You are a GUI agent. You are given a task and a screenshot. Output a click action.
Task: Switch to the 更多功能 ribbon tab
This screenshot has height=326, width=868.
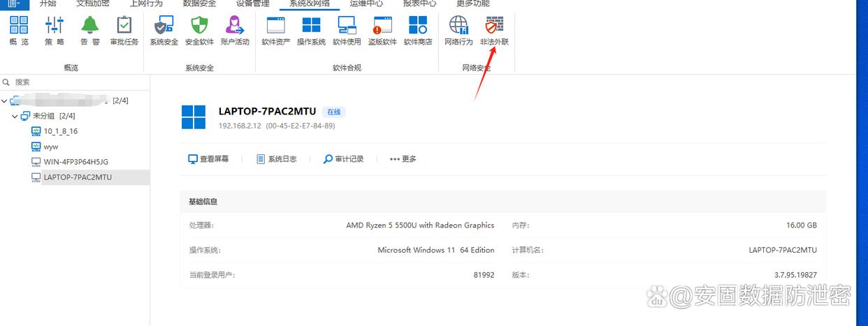(473, 3)
